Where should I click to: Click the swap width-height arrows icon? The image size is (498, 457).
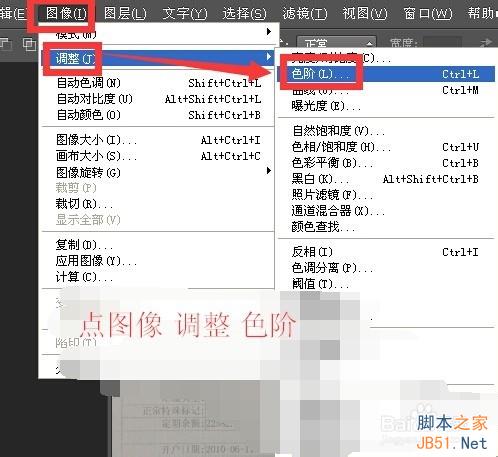tap(486, 42)
